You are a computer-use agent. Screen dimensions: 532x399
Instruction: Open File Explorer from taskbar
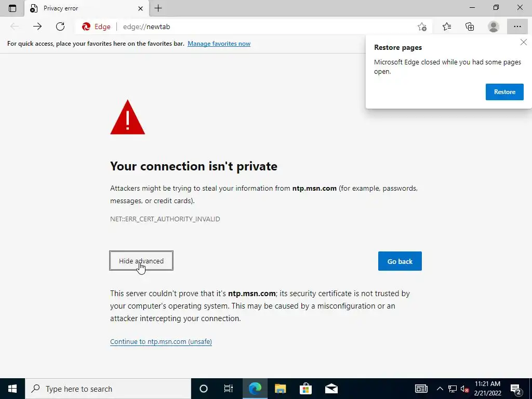[x=280, y=389]
